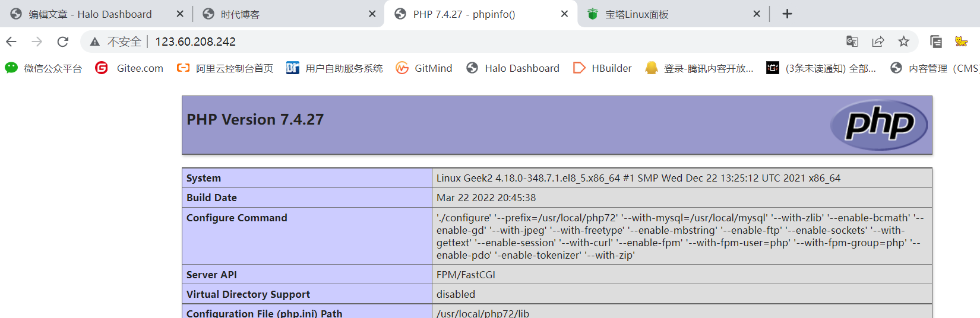The height and width of the screenshot is (318, 980).
Task: Open the translate page icon
Action: [852, 42]
